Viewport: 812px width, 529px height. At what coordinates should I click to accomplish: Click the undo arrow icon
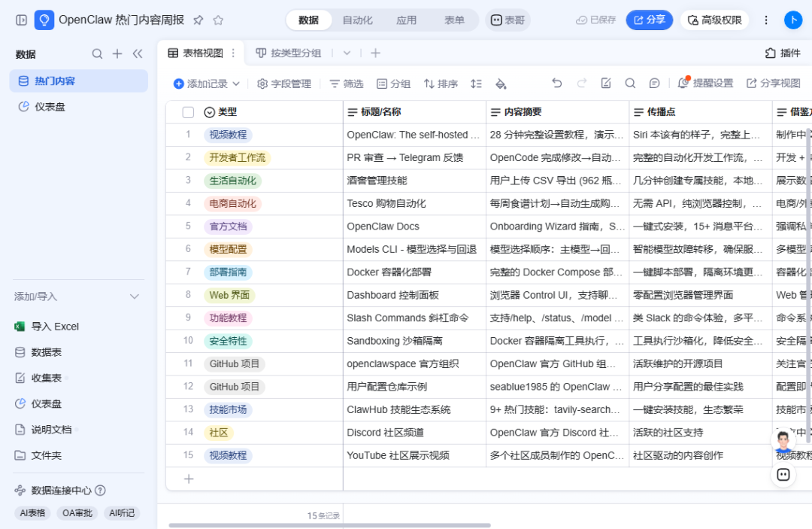(x=556, y=83)
